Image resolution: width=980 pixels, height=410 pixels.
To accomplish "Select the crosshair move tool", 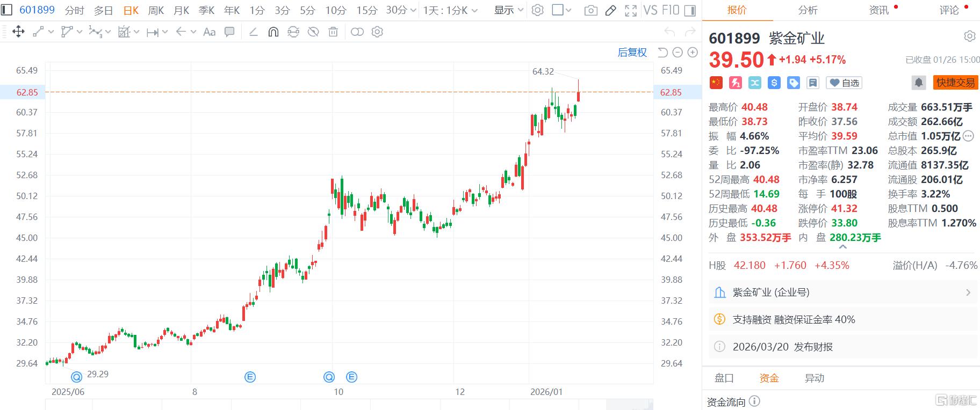I will click(18, 32).
